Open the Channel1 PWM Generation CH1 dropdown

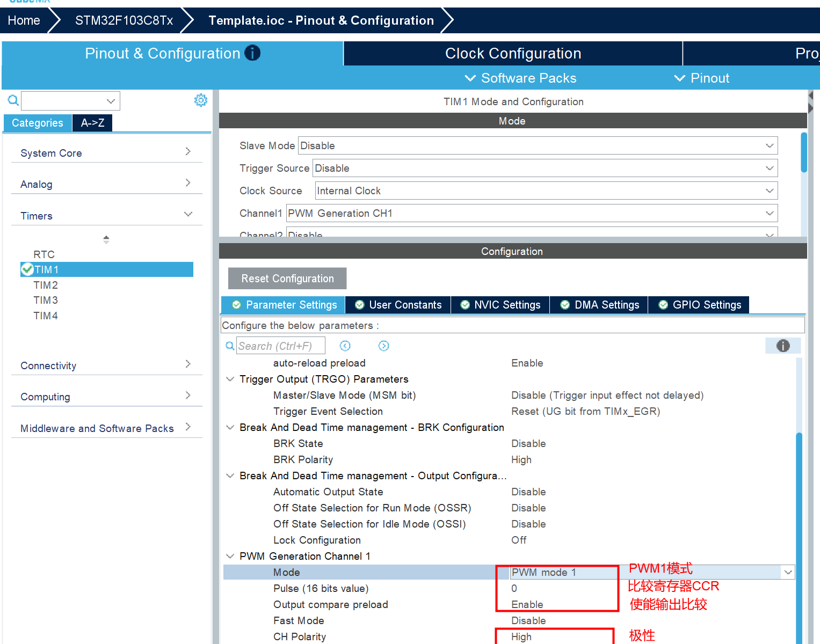(532, 213)
